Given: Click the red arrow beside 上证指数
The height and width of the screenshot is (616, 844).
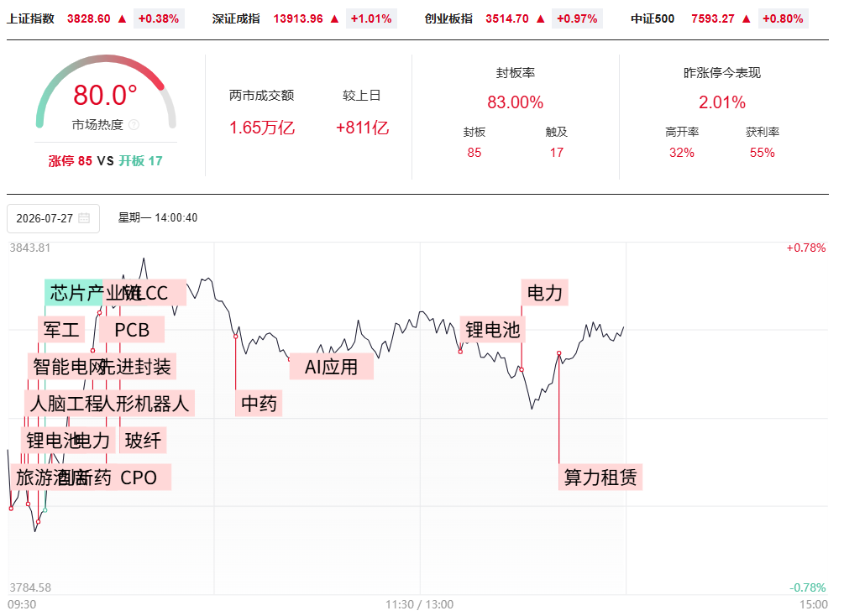Looking at the screenshot, I should pyautogui.click(x=122, y=18).
